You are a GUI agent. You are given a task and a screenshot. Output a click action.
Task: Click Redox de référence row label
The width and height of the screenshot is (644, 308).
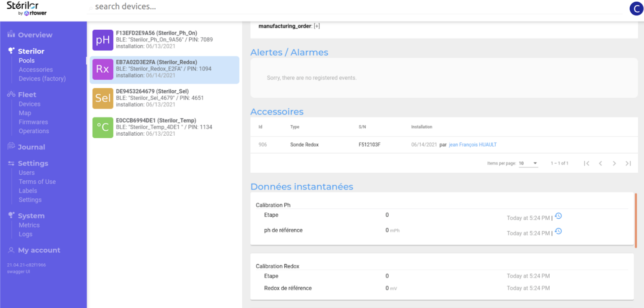288,288
